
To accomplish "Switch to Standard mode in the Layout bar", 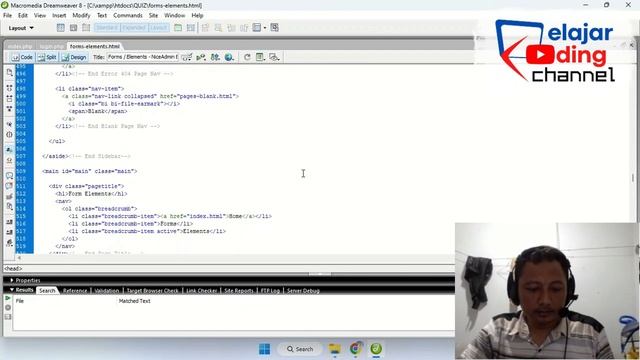I will [107, 28].
